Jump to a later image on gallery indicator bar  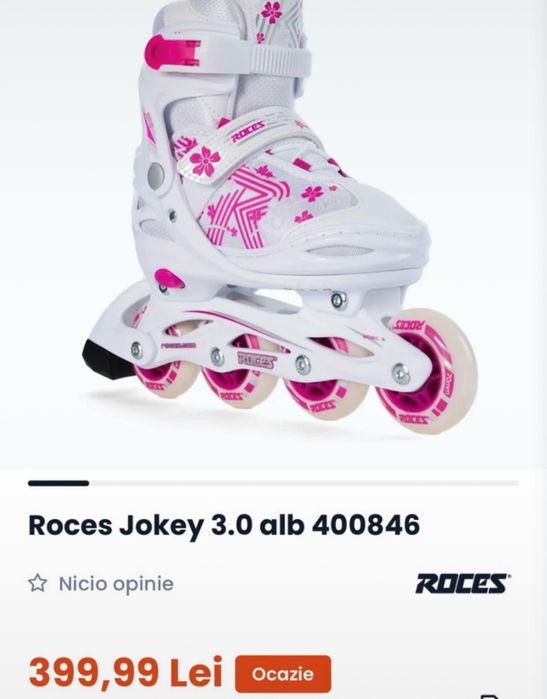303,483
